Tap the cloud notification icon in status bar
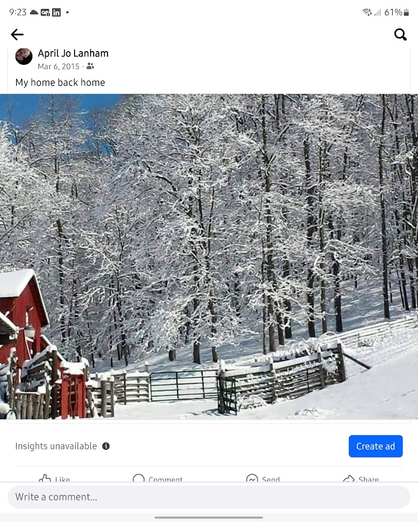 [x=34, y=12]
